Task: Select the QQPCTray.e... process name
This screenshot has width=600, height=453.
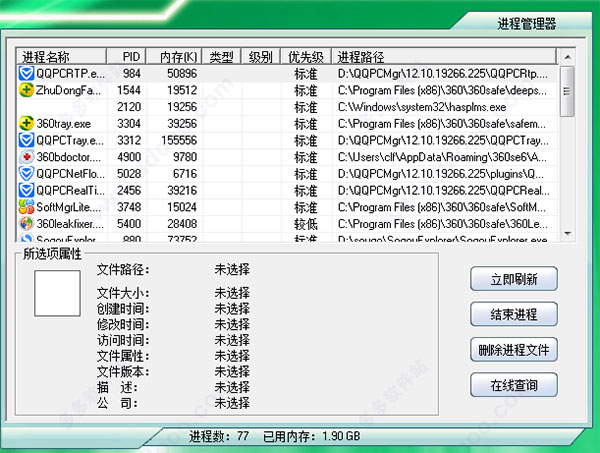Action: 70,140
